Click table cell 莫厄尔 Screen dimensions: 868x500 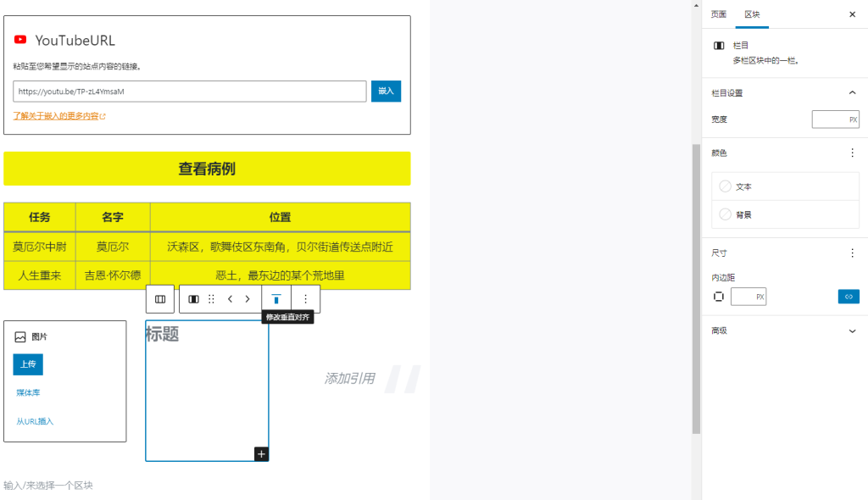(x=113, y=247)
